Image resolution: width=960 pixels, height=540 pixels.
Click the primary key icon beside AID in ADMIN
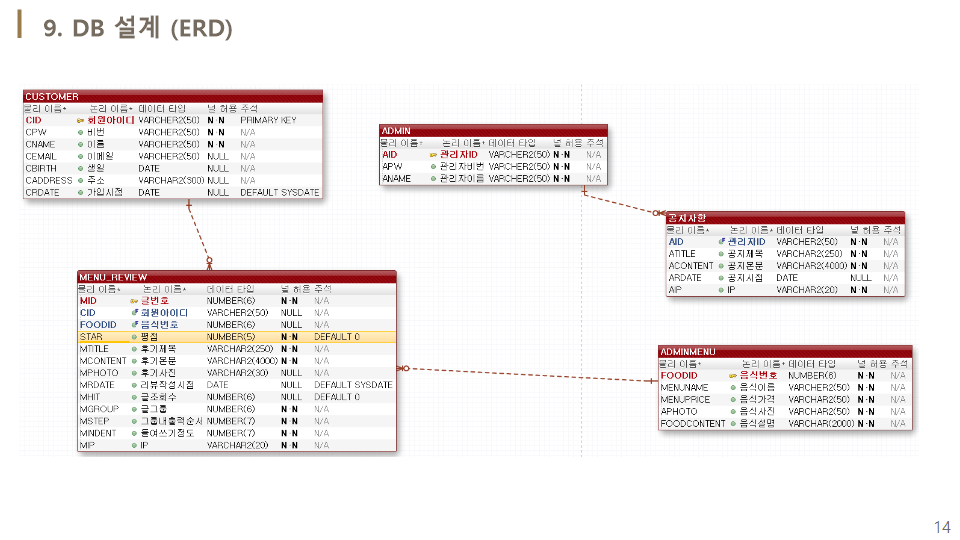point(433,155)
